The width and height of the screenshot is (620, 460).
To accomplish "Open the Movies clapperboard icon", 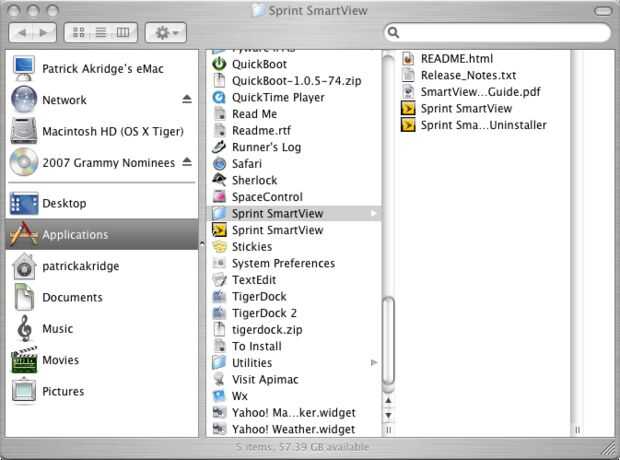I will (x=24, y=360).
